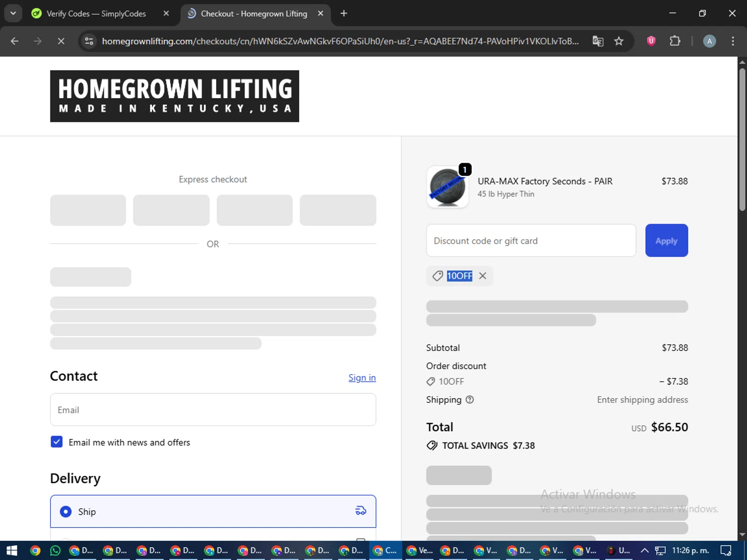Image resolution: width=747 pixels, height=560 pixels.
Task: View site information icon in address bar
Action: (89, 41)
